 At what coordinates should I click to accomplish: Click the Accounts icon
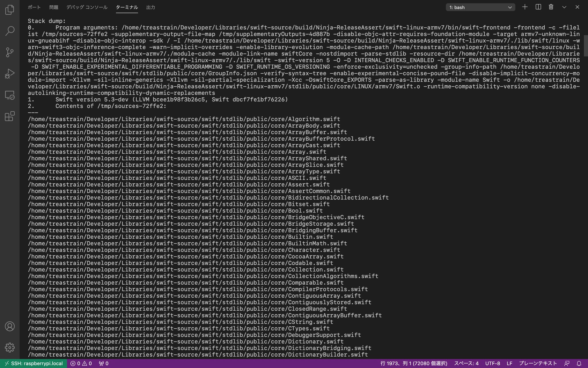(9, 326)
